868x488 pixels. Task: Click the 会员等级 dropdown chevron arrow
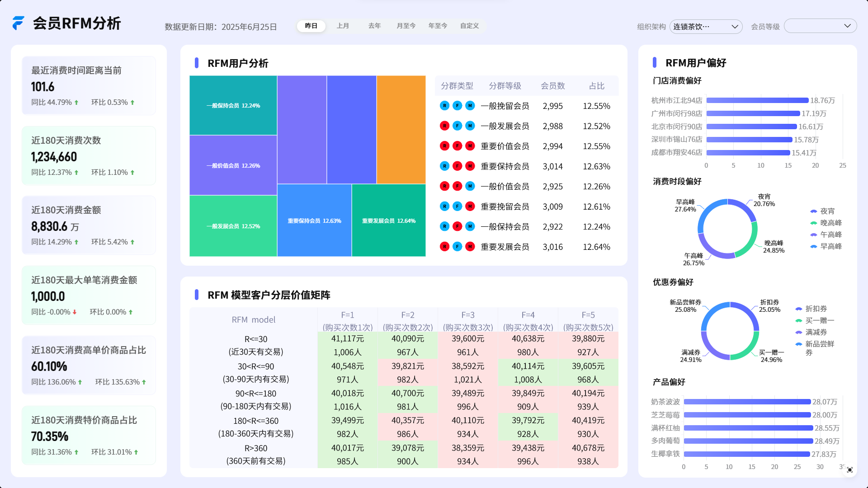(848, 26)
